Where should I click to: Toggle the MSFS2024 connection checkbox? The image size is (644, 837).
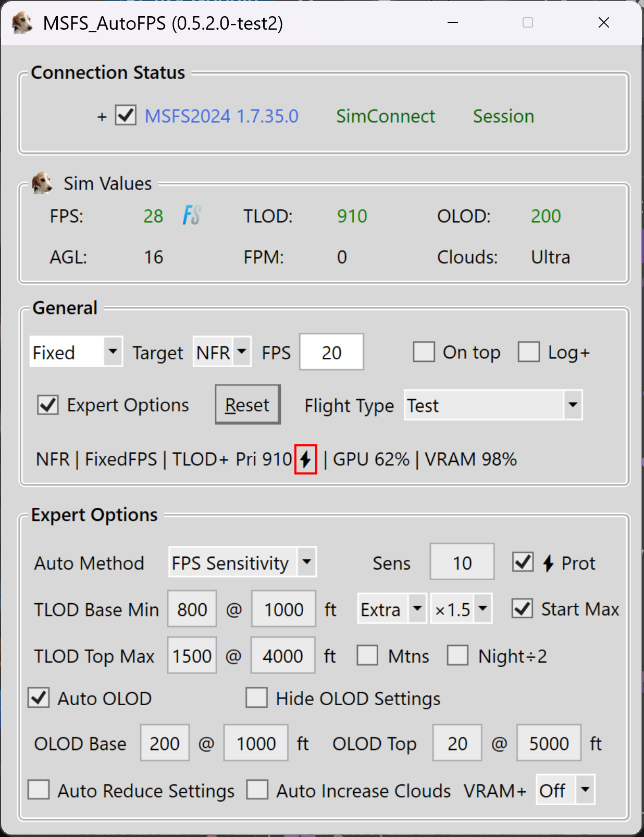(126, 115)
